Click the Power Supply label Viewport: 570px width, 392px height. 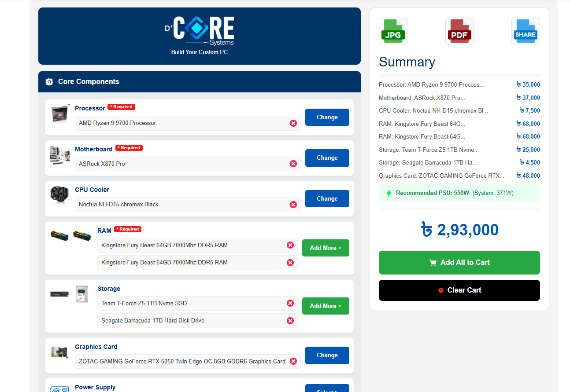(95, 387)
